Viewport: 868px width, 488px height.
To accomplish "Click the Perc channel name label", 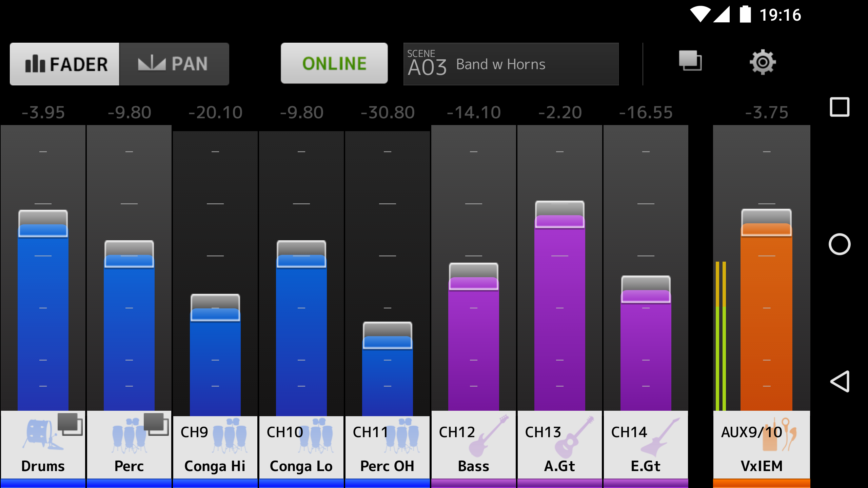I will 129,466.
